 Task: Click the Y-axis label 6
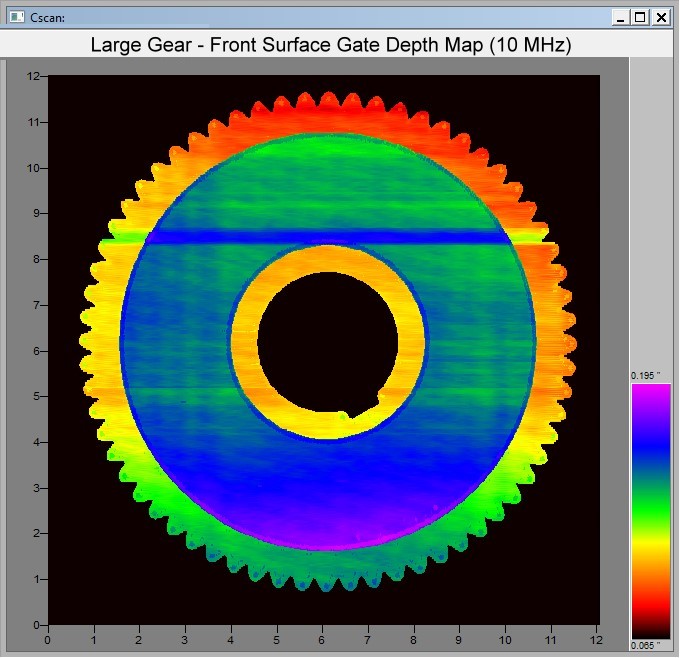tap(36, 351)
